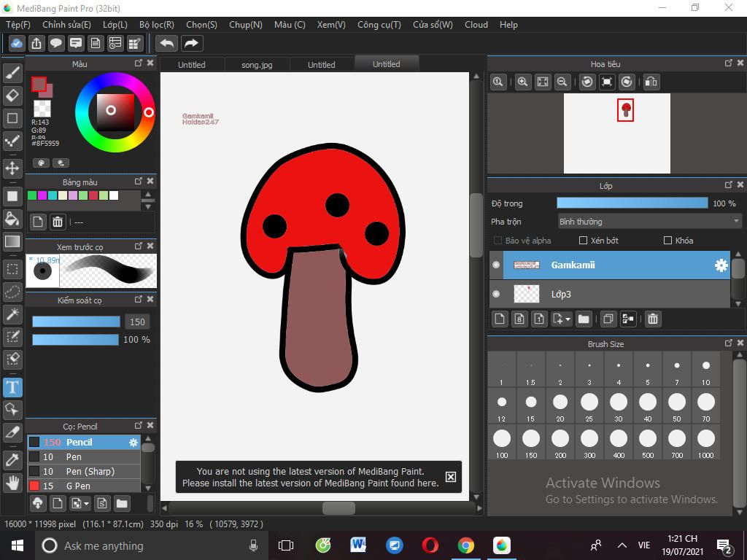The image size is (747, 560).
Task: Switch to the song.jpg tab
Action: point(257,65)
